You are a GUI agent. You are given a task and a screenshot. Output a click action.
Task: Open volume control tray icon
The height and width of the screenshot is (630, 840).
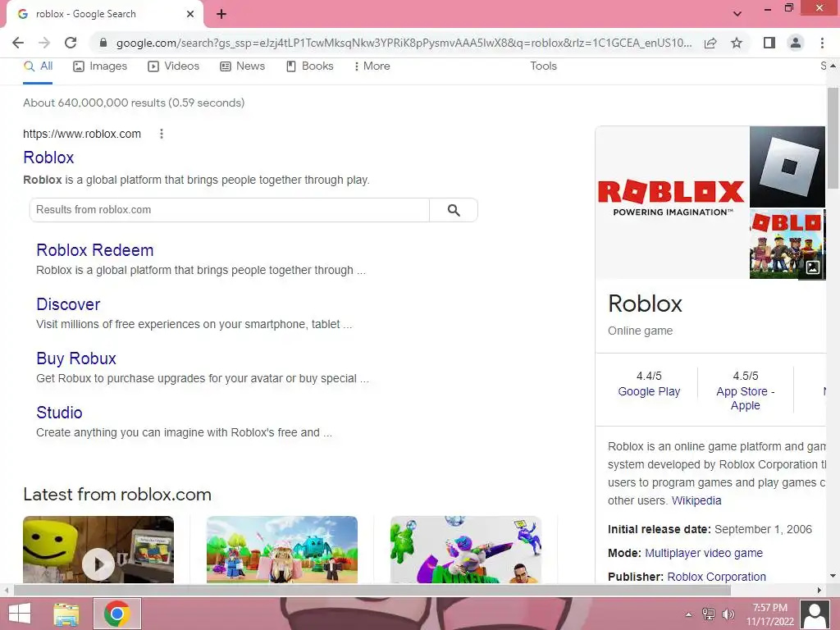pyautogui.click(x=728, y=614)
